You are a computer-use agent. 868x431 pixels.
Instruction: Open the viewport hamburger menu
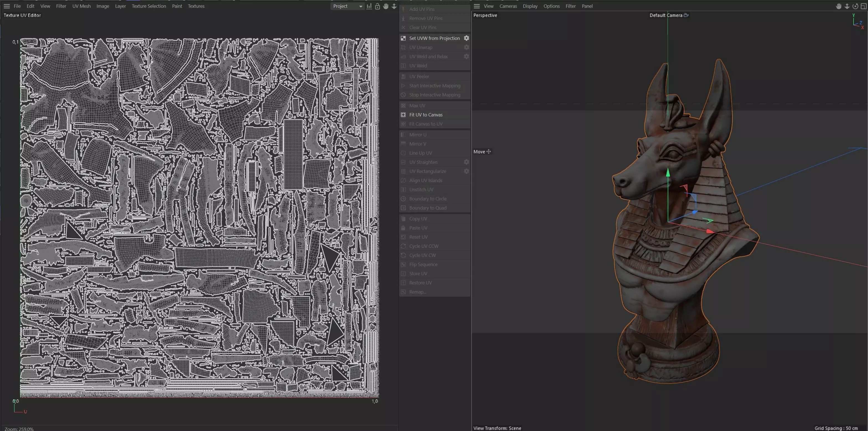477,6
